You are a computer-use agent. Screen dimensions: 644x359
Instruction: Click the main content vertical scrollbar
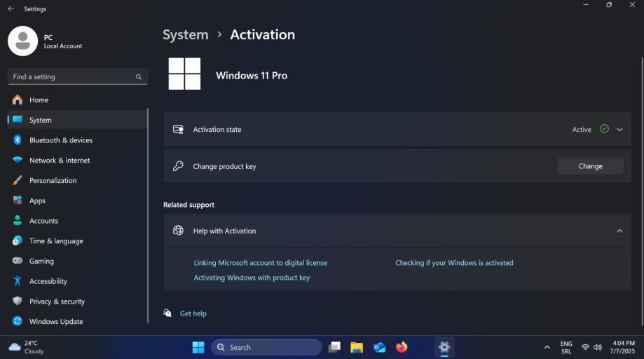pos(643,191)
